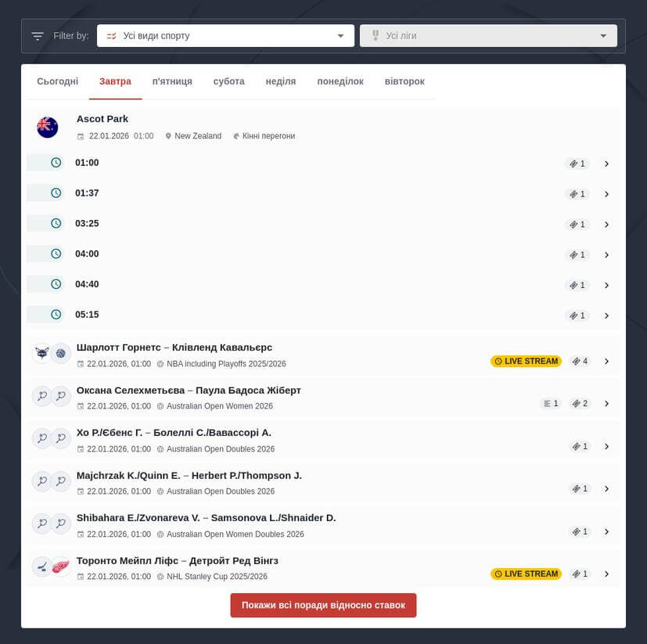Click the New Zealand flag for Ascot Park
This screenshot has height=644, width=647.
47,127
